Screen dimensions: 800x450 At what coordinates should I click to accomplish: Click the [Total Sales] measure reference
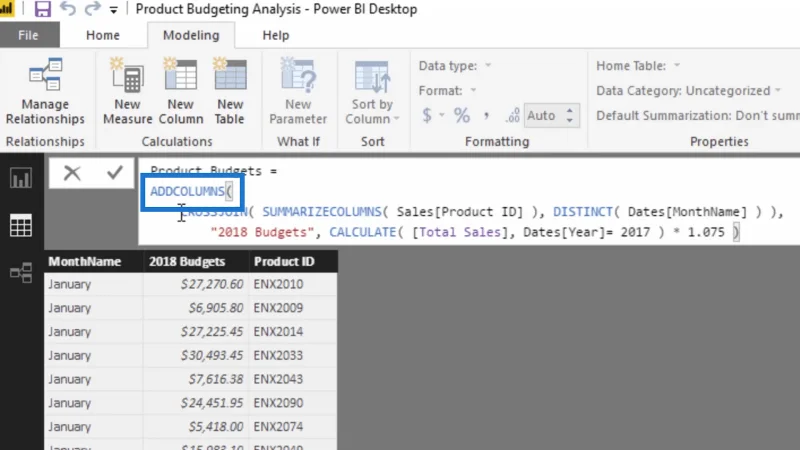[460, 232]
